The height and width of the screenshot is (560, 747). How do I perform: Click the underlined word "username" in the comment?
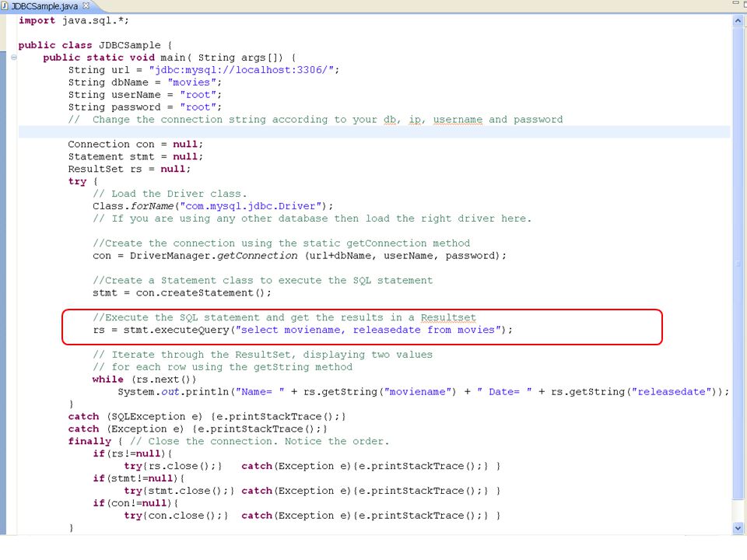pyautogui.click(x=458, y=120)
